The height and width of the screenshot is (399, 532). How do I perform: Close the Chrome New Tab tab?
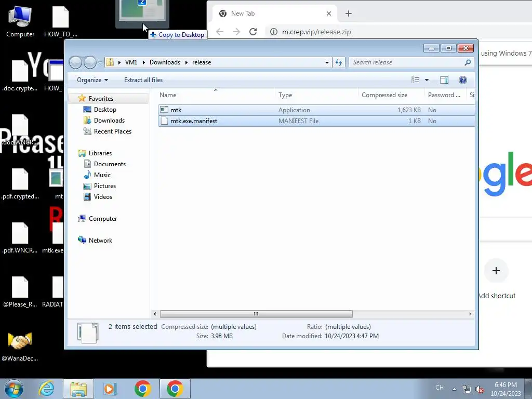coord(328,14)
